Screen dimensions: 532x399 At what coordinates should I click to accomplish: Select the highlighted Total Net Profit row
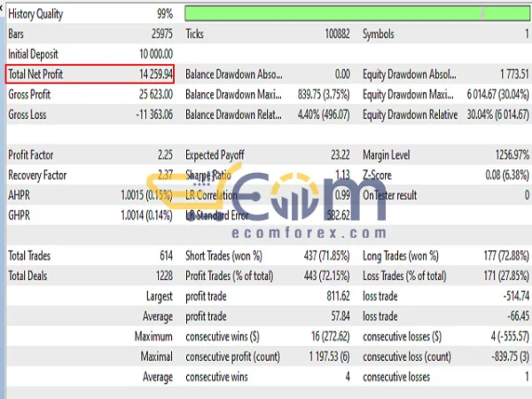coord(90,74)
